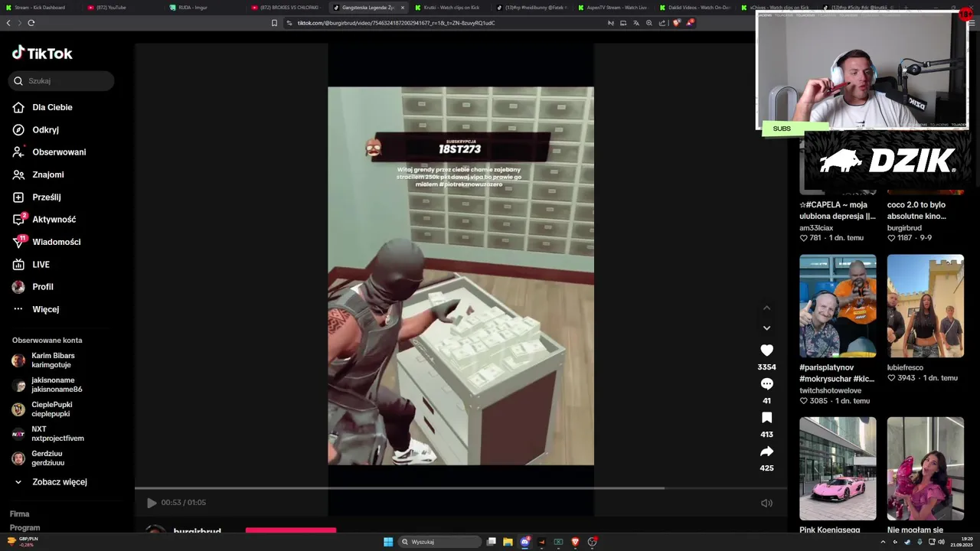Image resolution: width=980 pixels, height=551 pixels.
Task: Open GBP/PLN widget on taskbar
Action: point(21,542)
